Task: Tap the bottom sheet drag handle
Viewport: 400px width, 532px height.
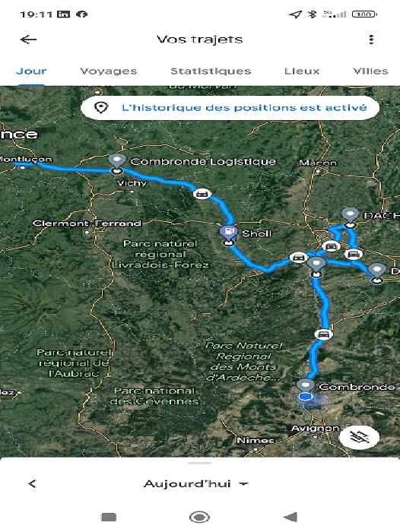Action: coord(200,463)
